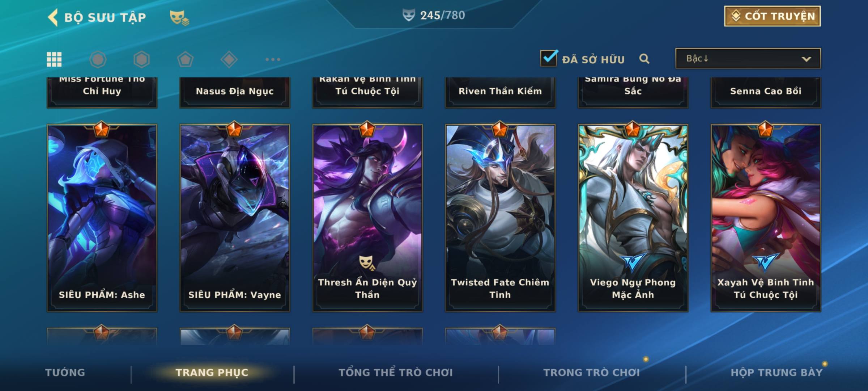Screen dimensions: 868x391
Task: Select the grid all-skins filter icon
Action: click(54, 59)
